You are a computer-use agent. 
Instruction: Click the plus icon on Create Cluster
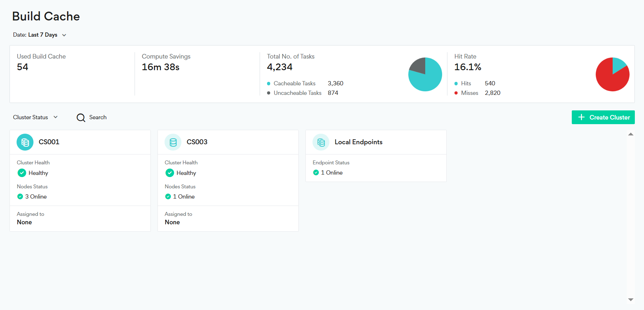581,117
